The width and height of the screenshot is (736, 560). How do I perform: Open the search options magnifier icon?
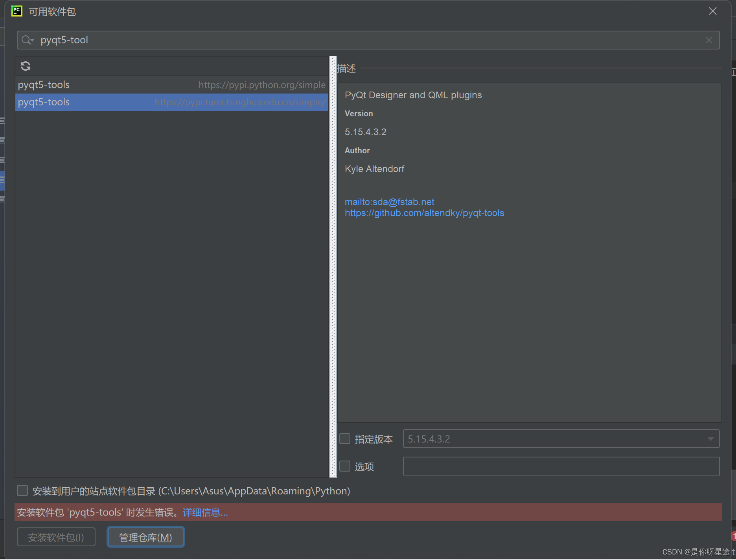click(x=28, y=40)
